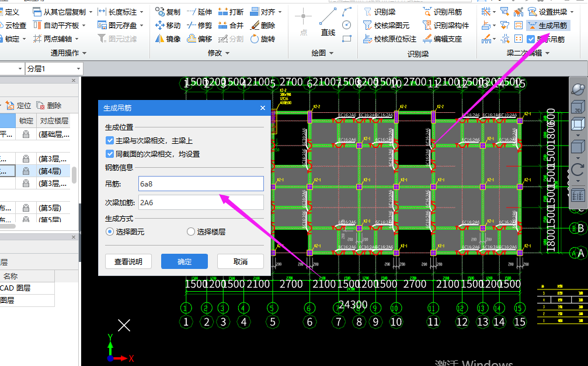
Task: Click the orbit globe view icon
Action: 578,89
